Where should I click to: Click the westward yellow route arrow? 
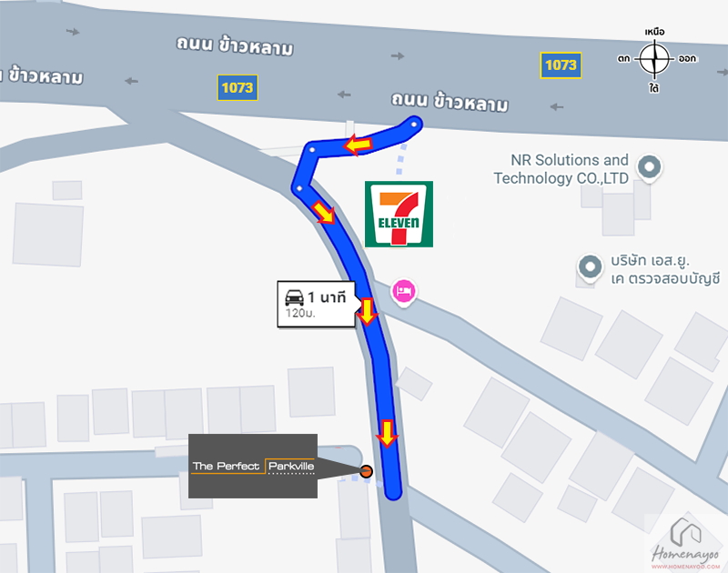pyautogui.click(x=358, y=145)
